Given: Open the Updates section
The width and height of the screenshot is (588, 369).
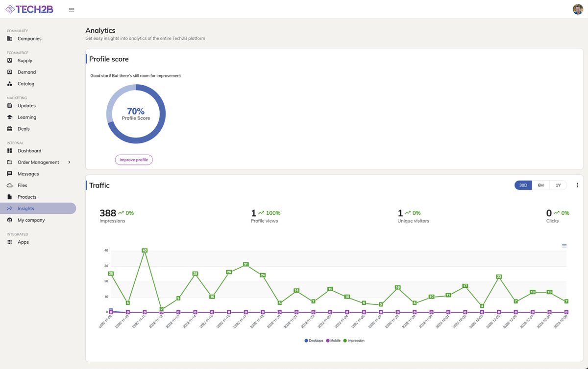Looking at the screenshot, I should [27, 105].
